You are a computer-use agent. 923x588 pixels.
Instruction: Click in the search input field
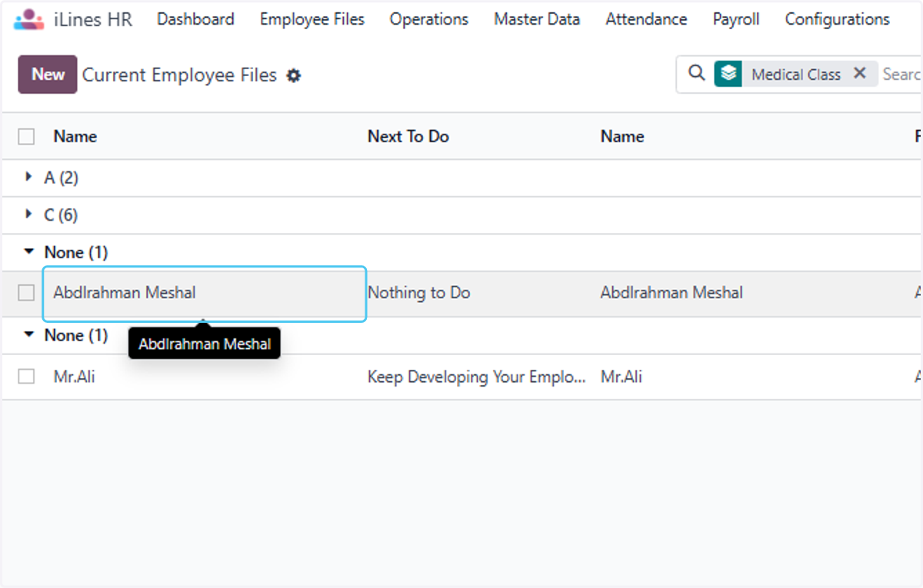[901, 75]
